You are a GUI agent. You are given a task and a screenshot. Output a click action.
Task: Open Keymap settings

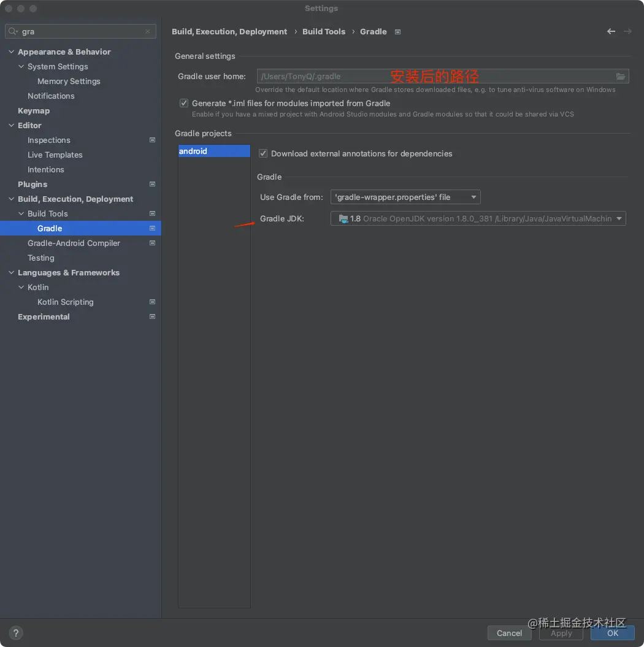tap(34, 110)
